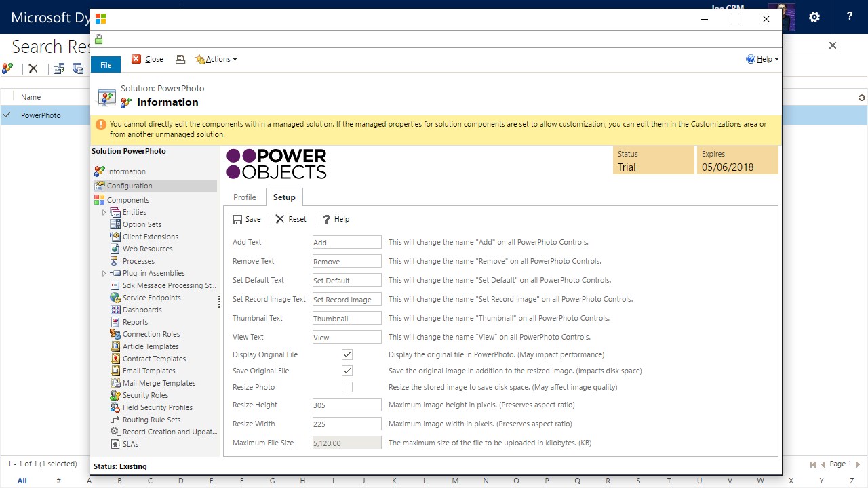Select SLAs icon in tree
868x488 pixels.
click(115, 444)
